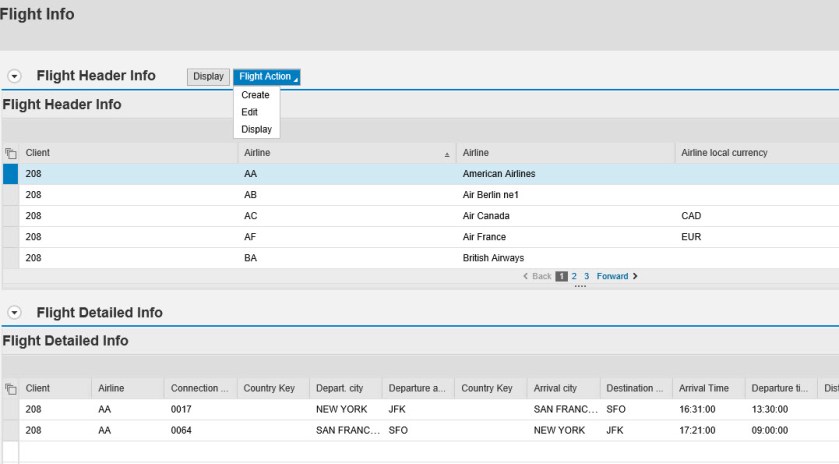Image resolution: width=839 pixels, height=464 pixels.
Task: Collapse the Flight Detailed Info section
Action: tap(15, 313)
